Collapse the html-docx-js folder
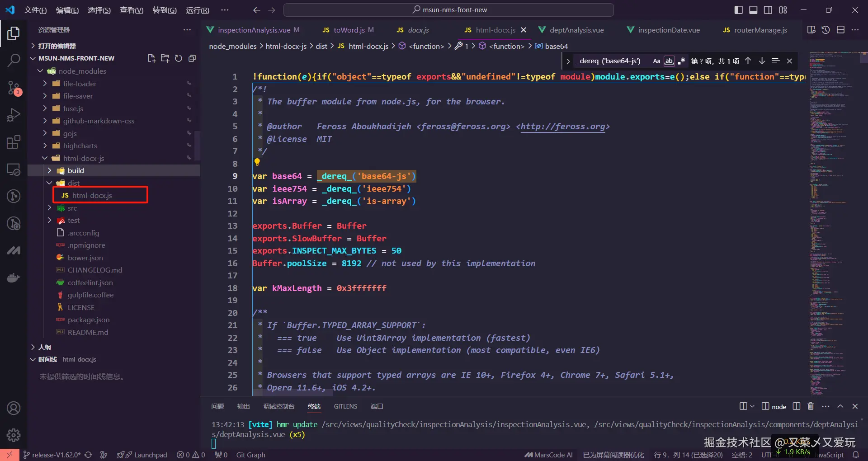 click(x=45, y=158)
